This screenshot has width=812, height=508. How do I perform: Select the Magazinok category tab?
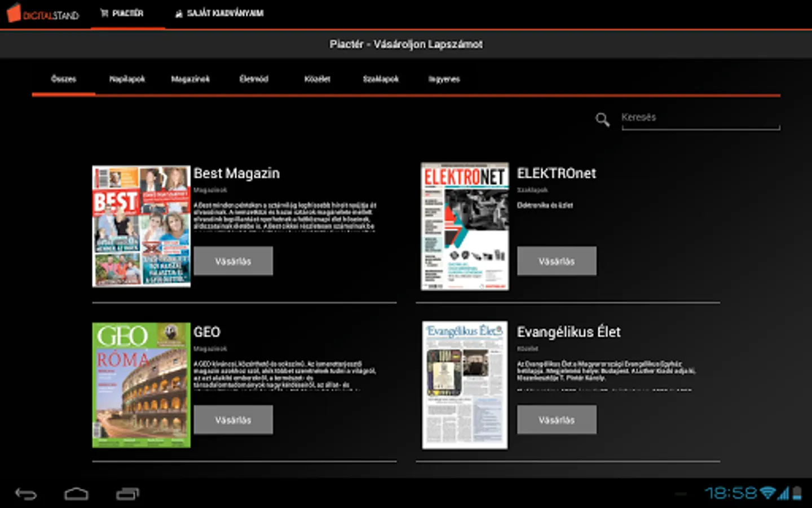(x=190, y=79)
